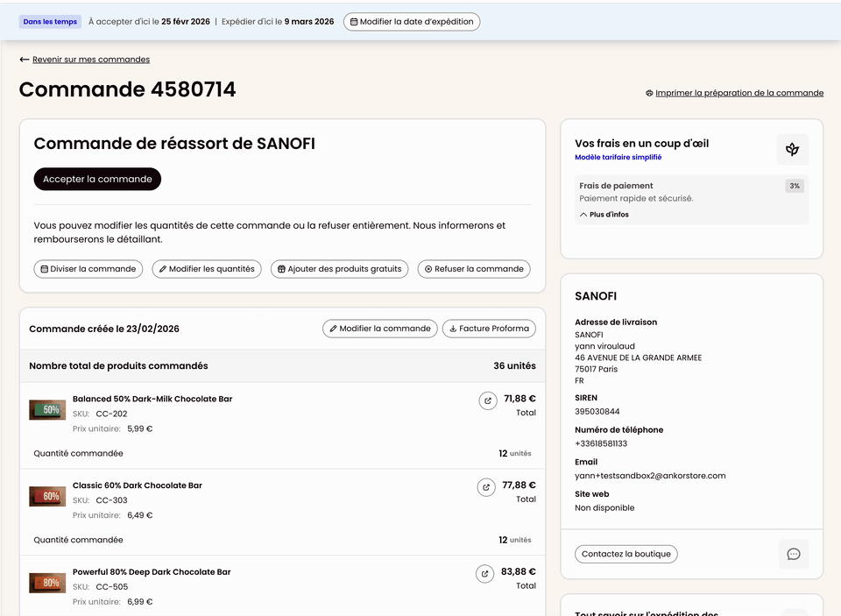Select the 36 unités total count
This screenshot has height=616, width=841.
[514, 366]
